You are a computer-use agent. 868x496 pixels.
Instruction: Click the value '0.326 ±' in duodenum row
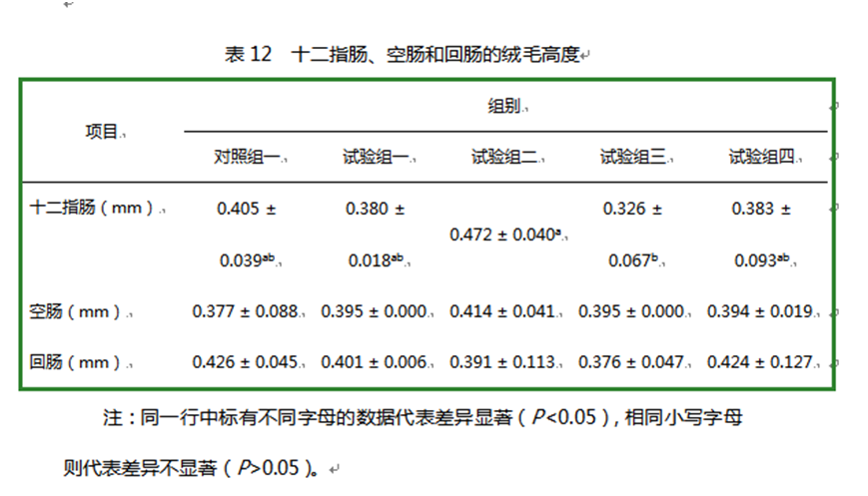pyautogui.click(x=632, y=209)
